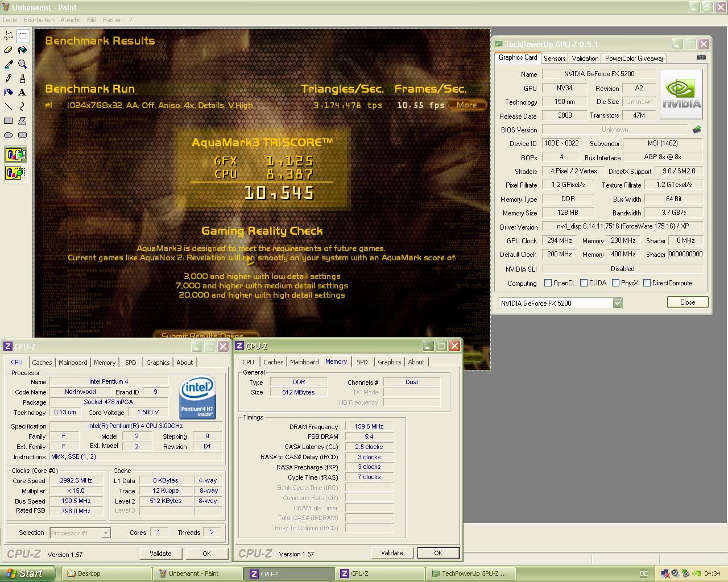Viewport: 728px width, 582px height.
Task: Click OK in right CPU-Z window
Action: (438, 553)
